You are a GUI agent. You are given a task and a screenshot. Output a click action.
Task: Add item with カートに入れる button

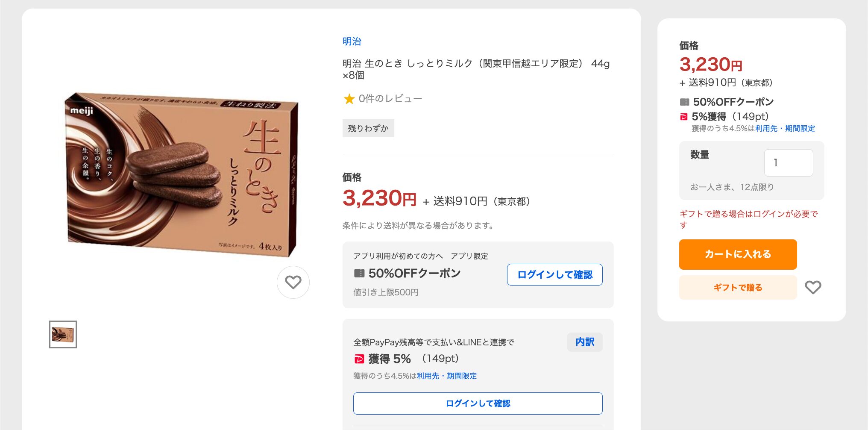pyautogui.click(x=738, y=254)
